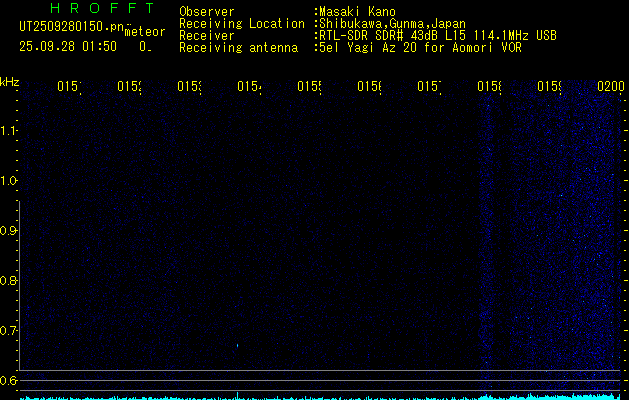Click the 0155 time marker

309,86
